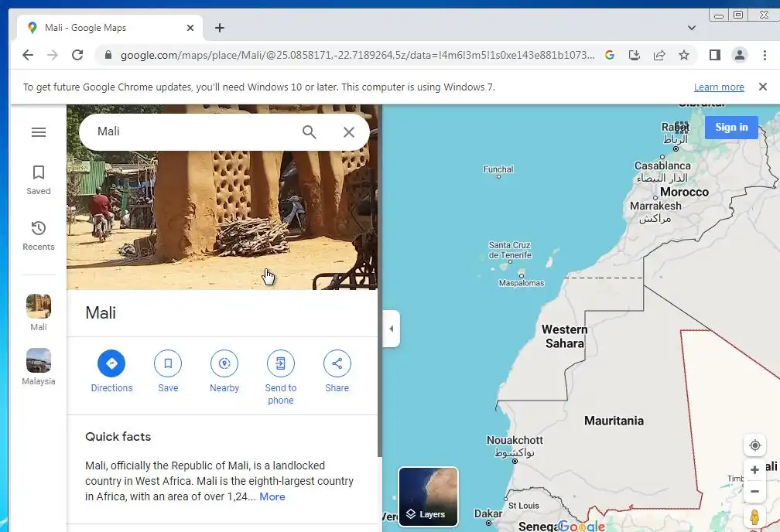
Task: Open the Saved places panel
Action: pyautogui.click(x=39, y=180)
